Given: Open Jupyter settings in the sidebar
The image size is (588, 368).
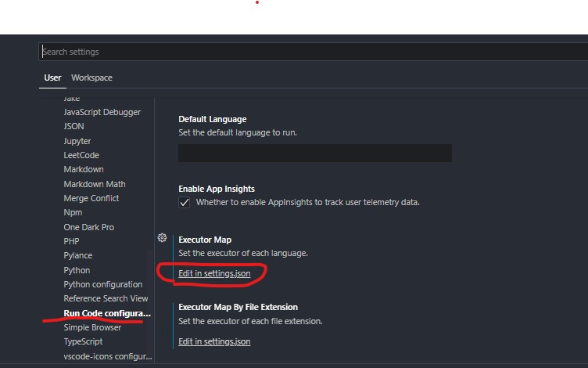Looking at the screenshot, I should (77, 141).
